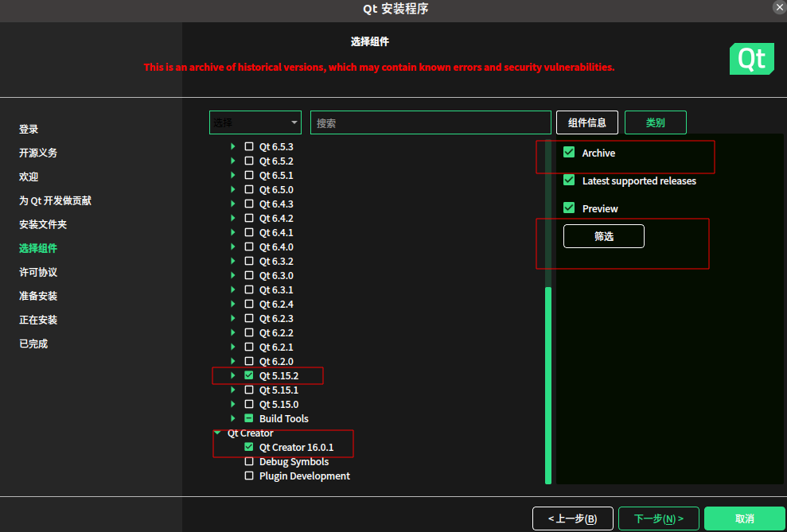787x532 pixels.
Task: Select the 已完成 step in sidebar
Action: pos(33,344)
